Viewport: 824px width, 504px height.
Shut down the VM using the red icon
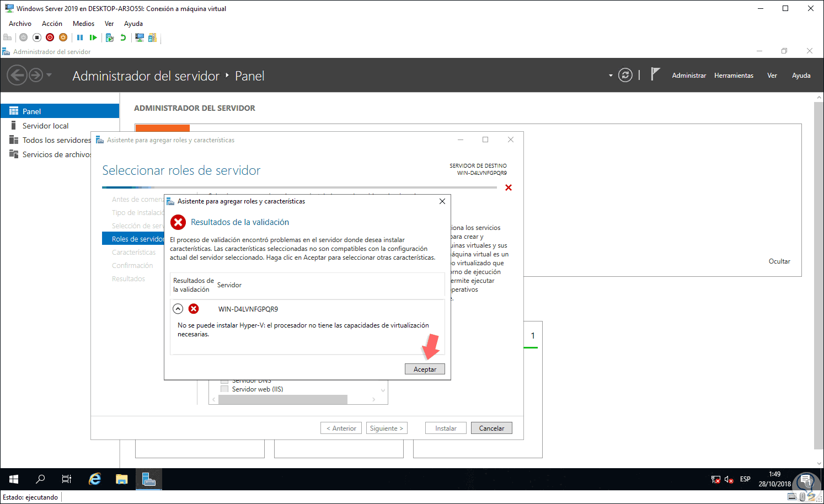50,37
